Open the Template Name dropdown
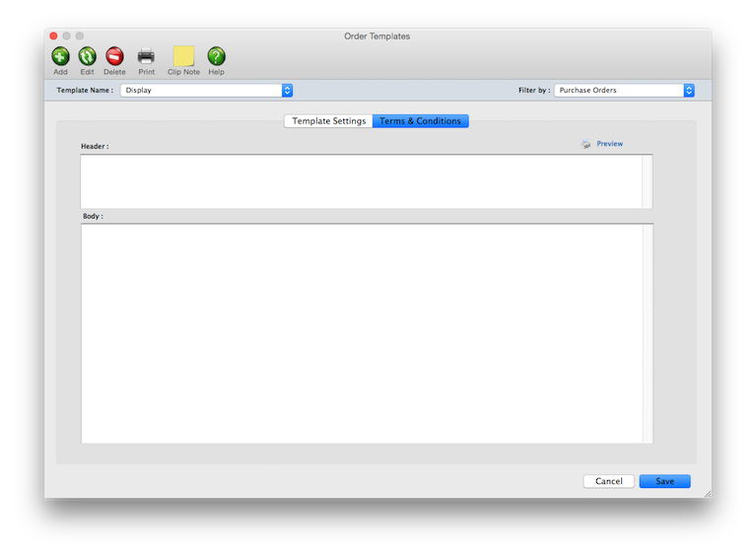This screenshot has height=558, width=756. (206, 90)
